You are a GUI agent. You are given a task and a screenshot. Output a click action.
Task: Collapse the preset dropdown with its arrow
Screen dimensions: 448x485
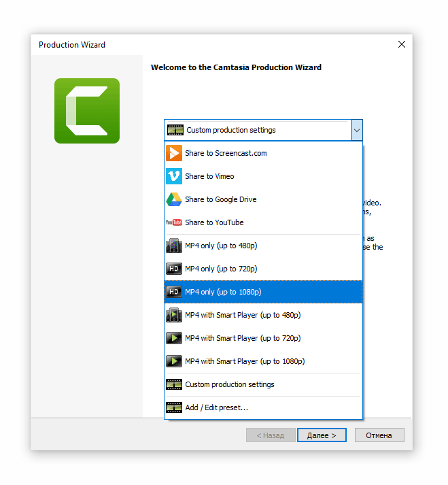coord(357,130)
